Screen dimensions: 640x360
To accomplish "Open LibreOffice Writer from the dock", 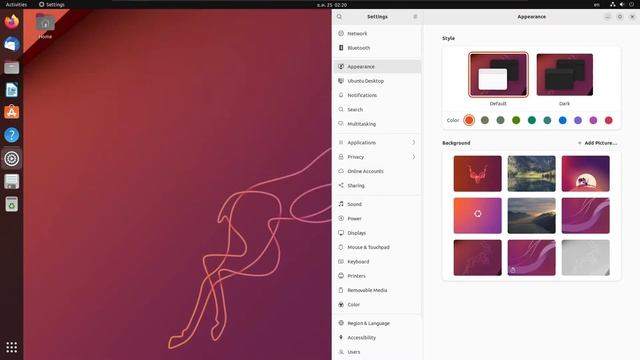I will tap(11, 90).
